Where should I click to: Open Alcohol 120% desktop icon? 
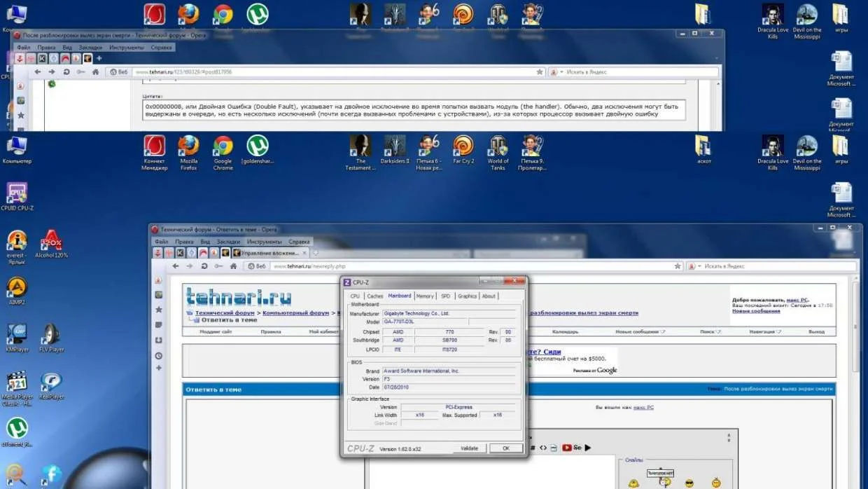tap(51, 245)
